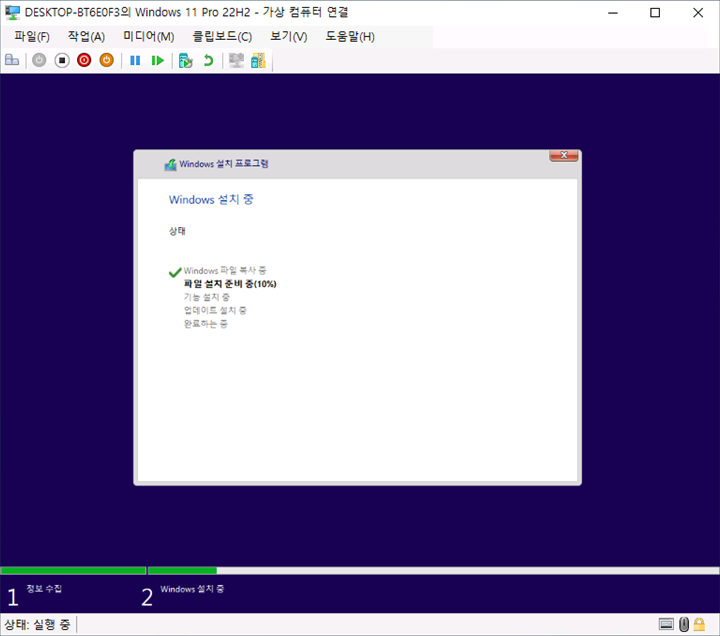
Task: Click the '상태: 실행 중' status text
Action: pos(37,625)
